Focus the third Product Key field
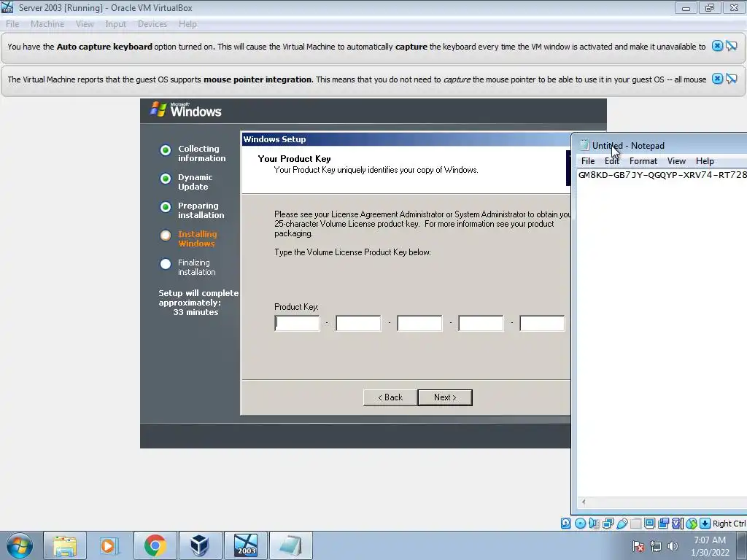This screenshot has height=560, width=747. pos(419,323)
